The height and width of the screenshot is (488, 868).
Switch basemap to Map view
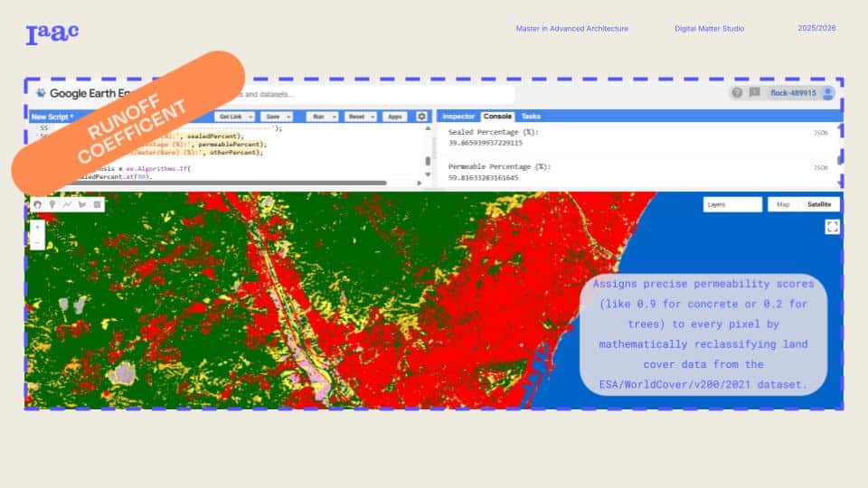click(783, 205)
